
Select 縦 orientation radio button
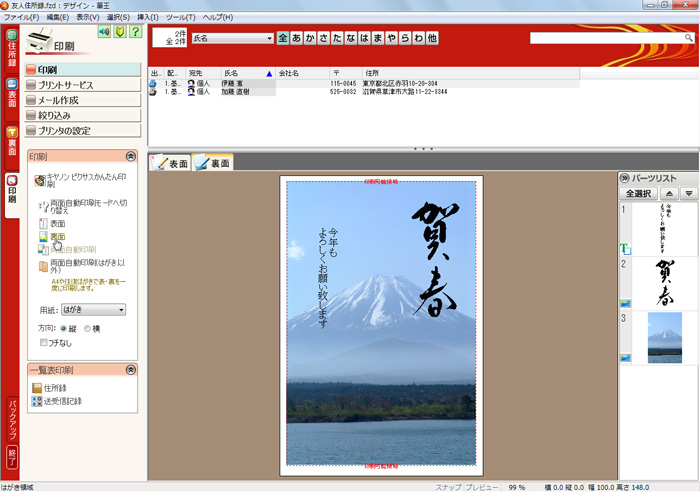point(63,328)
